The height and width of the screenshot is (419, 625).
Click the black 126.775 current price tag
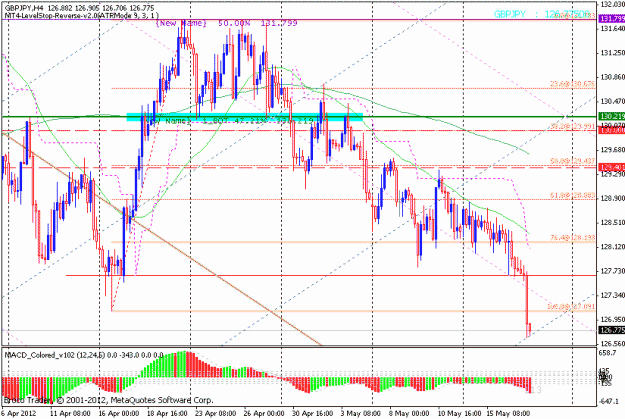612,330
